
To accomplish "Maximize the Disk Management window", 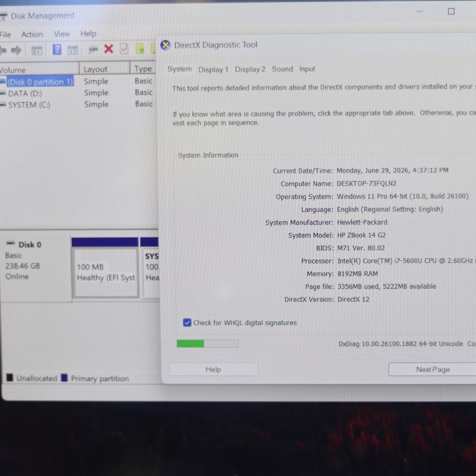I will point(451,11).
